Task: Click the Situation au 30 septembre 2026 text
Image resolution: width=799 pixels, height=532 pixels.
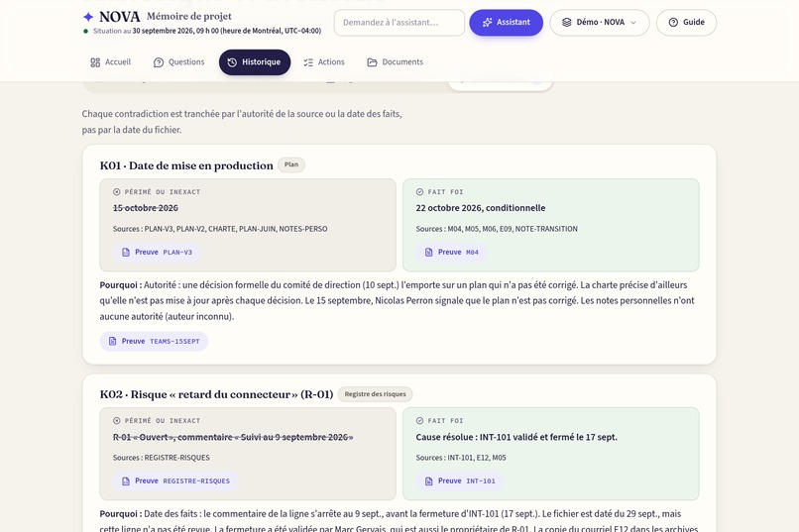Action: coord(207,31)
